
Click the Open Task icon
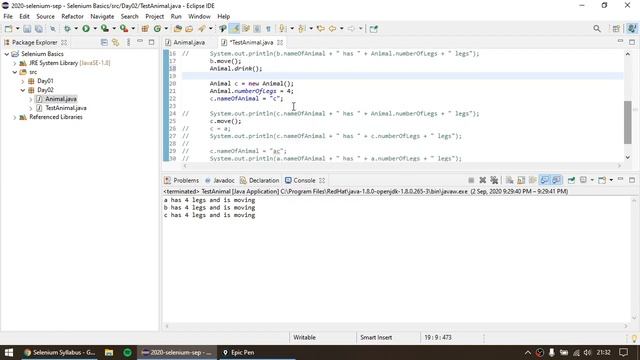189,29
